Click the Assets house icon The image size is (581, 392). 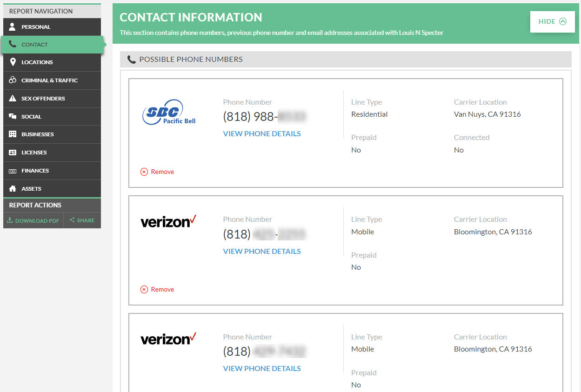pos(13,188)
